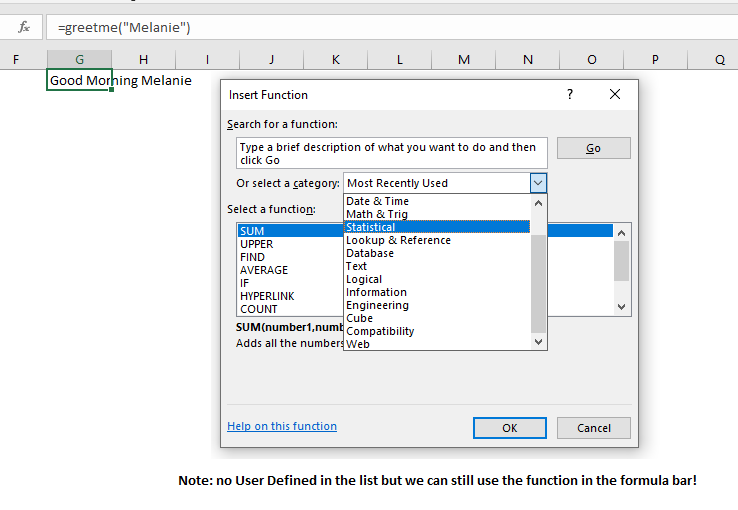
Task: Click cell G containing Good Morning Melanie
Action: pos(79,80)
